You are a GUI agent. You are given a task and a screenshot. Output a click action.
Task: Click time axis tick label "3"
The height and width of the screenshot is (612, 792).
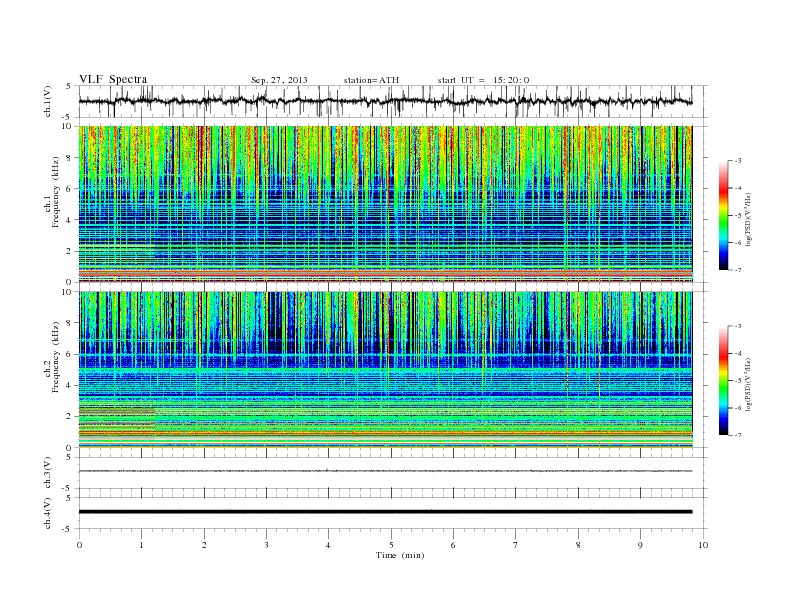(x=266, y=545)
